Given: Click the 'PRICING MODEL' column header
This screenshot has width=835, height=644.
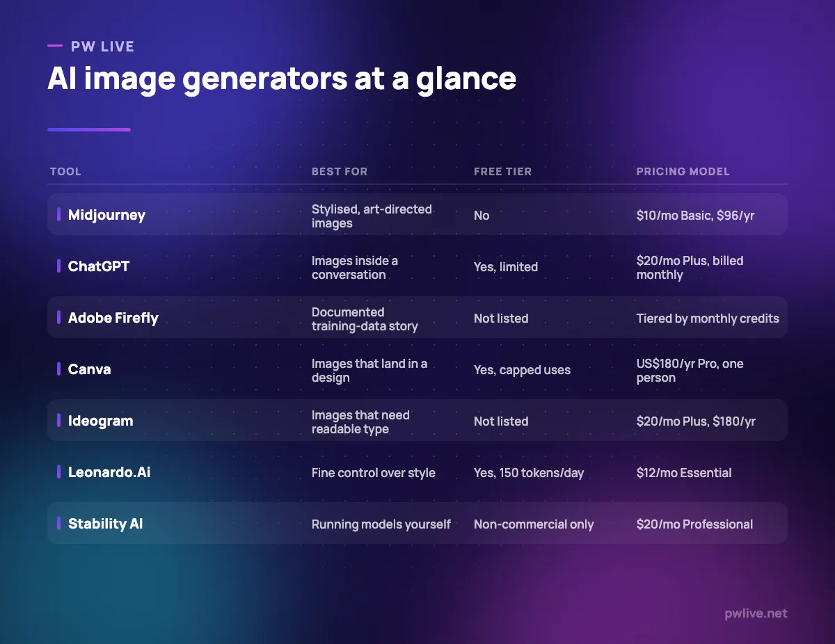Looking at the screenshot, I should point(683,172).
